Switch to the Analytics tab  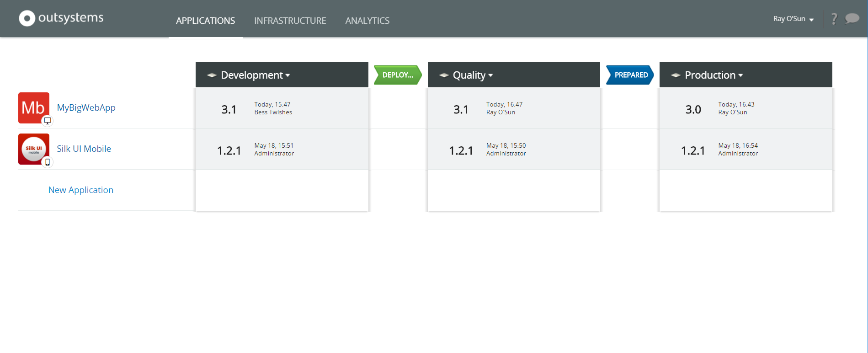pyautogui.click(x=367, y=21)
